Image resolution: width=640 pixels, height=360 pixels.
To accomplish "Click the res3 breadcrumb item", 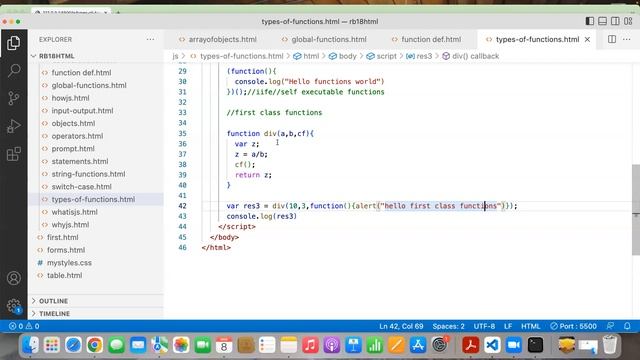I will tap(419, 56).
